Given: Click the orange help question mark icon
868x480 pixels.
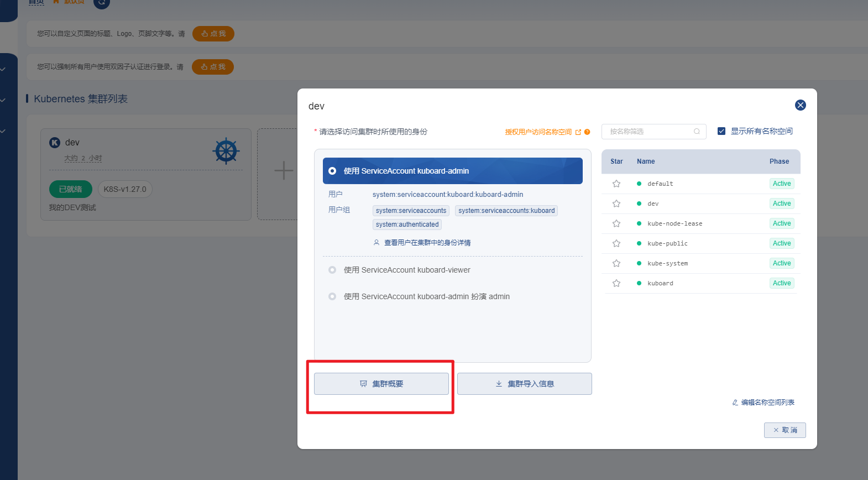Looking at the screenshot, I should point(587,132).
